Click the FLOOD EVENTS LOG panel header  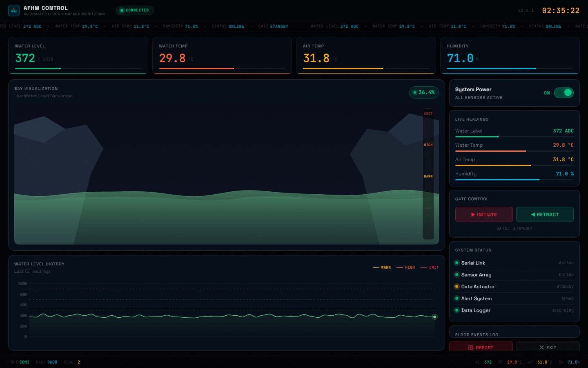pos(477,334)
